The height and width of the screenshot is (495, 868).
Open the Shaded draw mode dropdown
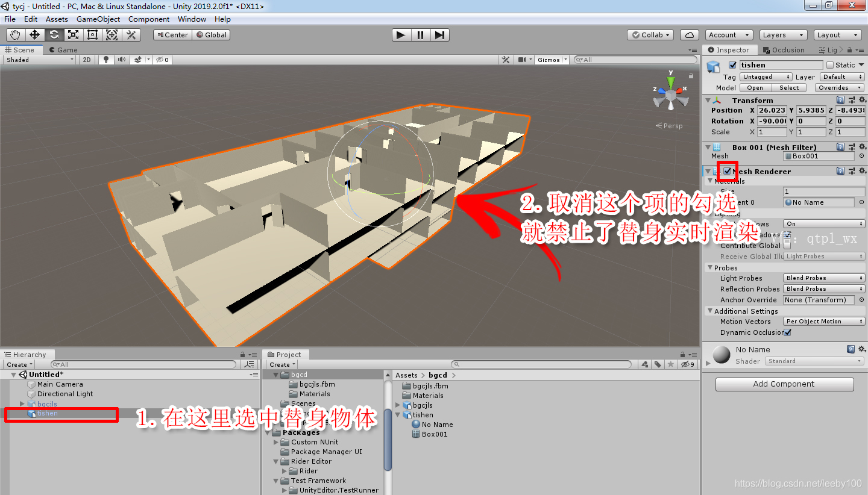tap(39, 60)
